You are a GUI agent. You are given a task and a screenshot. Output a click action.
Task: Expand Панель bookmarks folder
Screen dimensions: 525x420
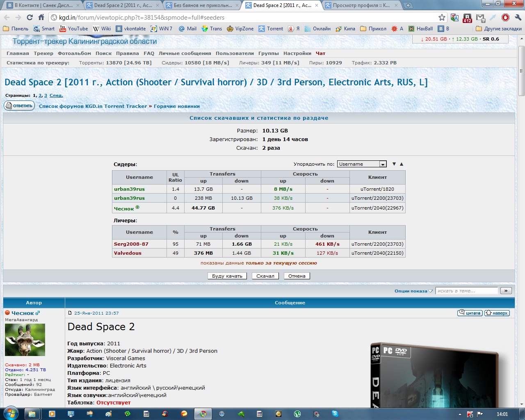pyautogui.click(x=16, y=29)
